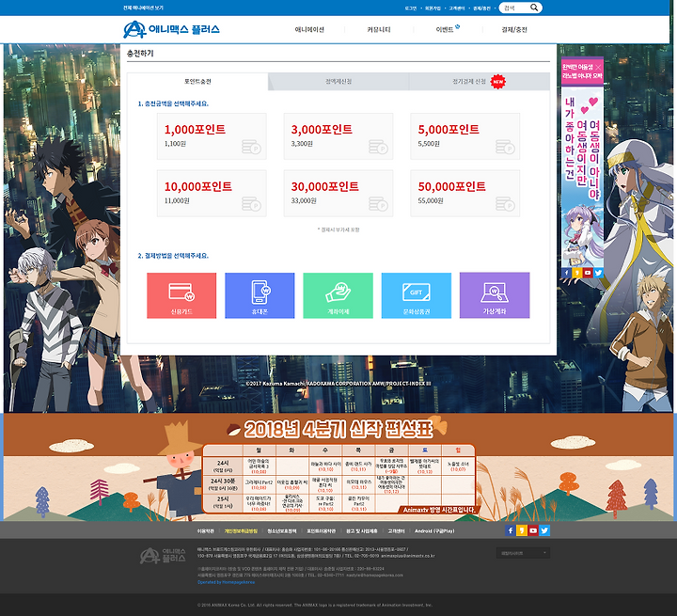Choose credit card payment (신용카드)
Image resolution: width=677 pixels, height=616 pixels.
(181, 295)
